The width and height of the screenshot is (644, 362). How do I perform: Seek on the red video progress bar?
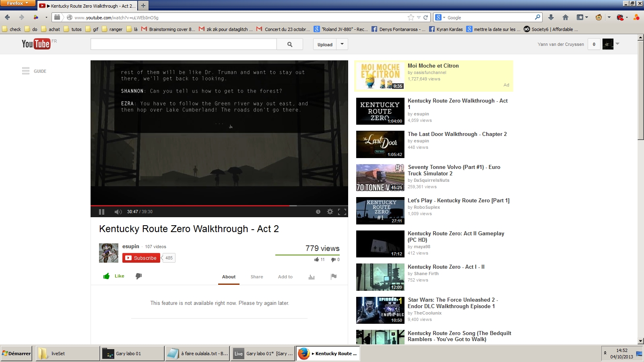[x=201, y=205]
